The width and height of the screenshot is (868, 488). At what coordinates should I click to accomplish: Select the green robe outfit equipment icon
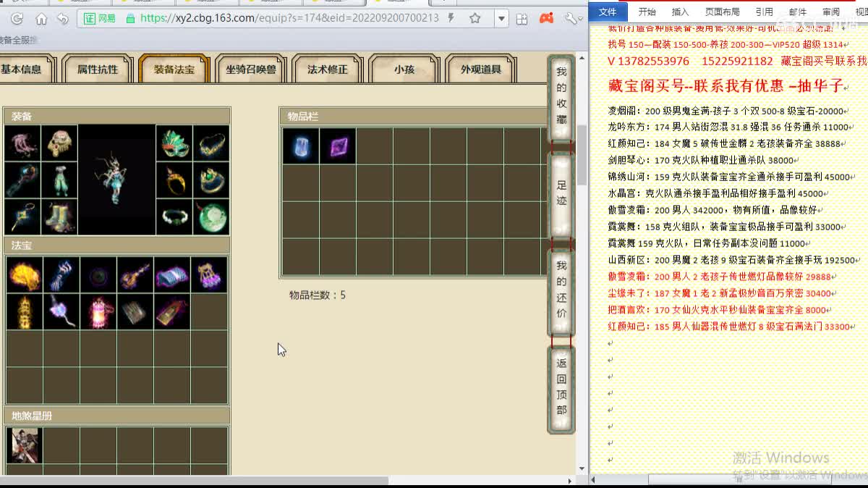coord(59,180)
